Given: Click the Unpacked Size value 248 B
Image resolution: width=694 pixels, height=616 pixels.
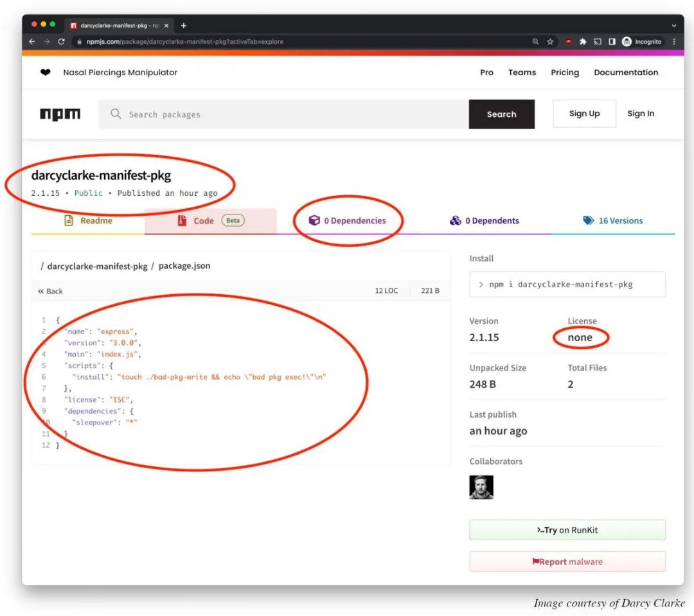Looking at the screenshot, I should pos(483,385).
